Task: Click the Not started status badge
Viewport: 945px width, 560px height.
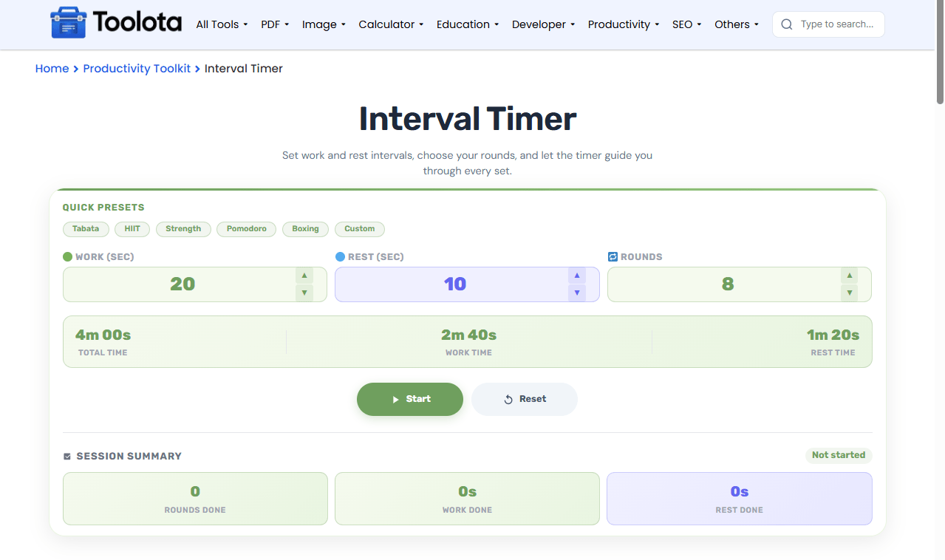Action: click(x=839, y=455)
